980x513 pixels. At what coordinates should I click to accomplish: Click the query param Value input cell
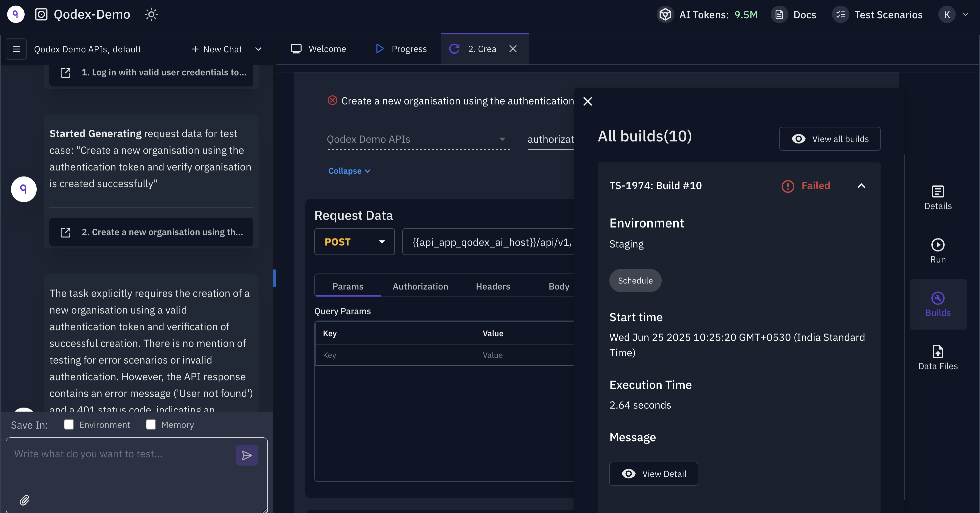525,355
